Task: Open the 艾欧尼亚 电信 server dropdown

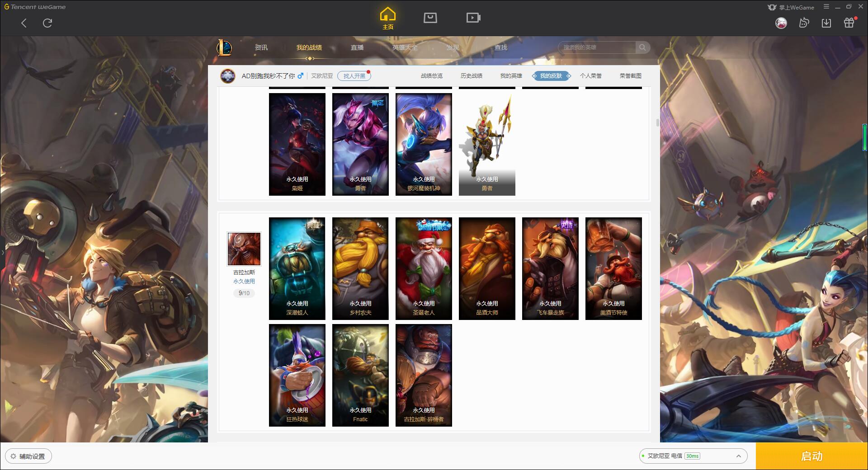Action: (x=693, y=456)
